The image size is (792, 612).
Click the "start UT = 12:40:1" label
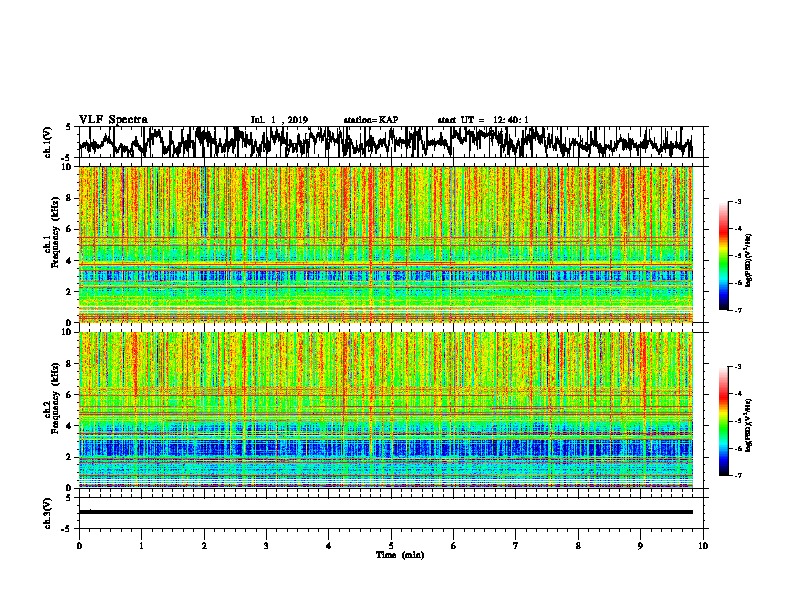coord(483,120)
